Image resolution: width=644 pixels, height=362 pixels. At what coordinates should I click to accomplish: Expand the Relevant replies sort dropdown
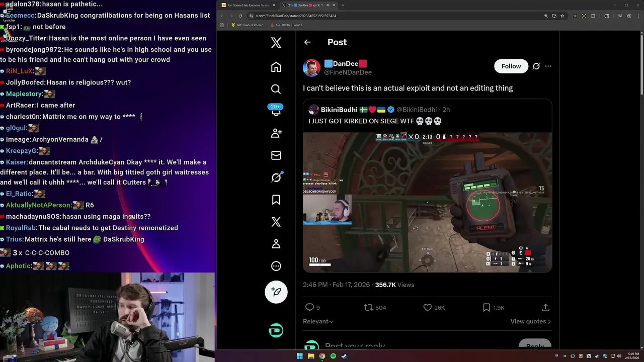click(x=318, y=321)
